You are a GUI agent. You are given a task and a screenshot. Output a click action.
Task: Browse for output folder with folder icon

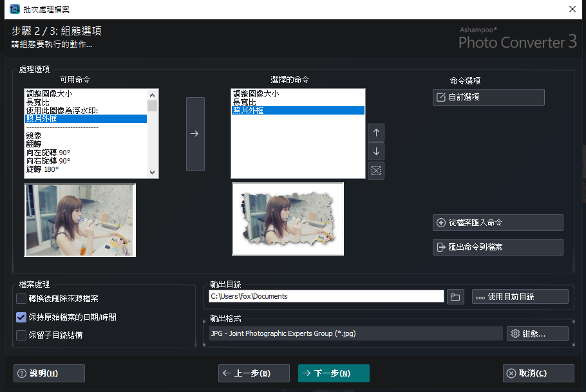455,296
